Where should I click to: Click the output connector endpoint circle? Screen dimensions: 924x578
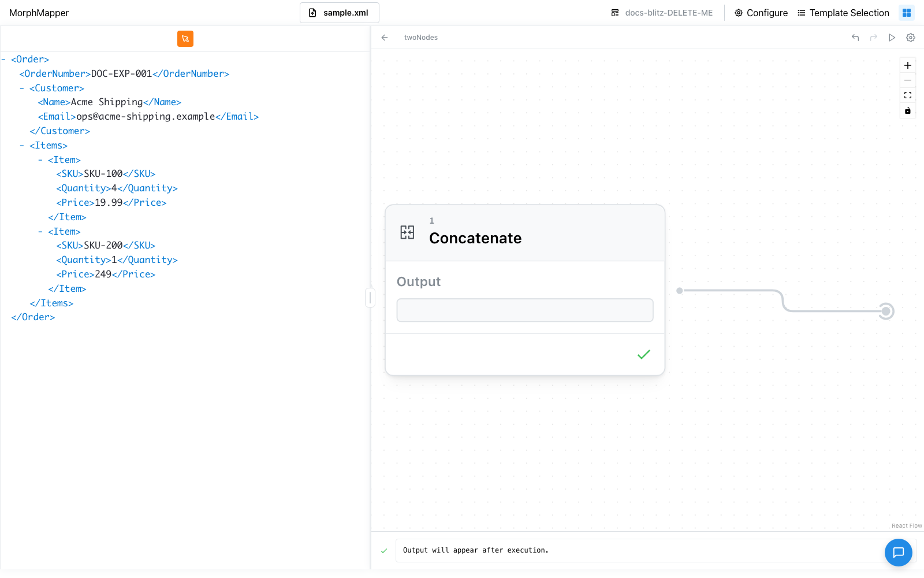(x=886, y=312)
